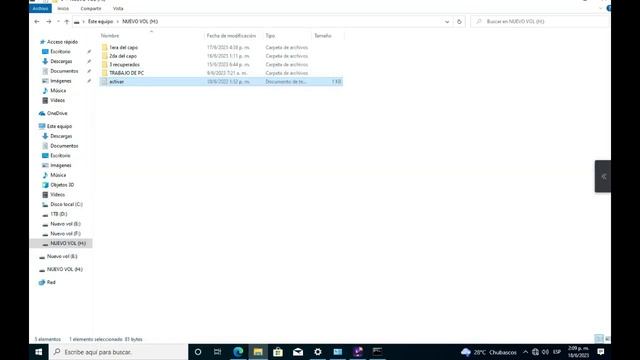The image size is (640, 360).
Task: Open volume control in system tray
Action: pyautogui.click(x=545, y=352)
